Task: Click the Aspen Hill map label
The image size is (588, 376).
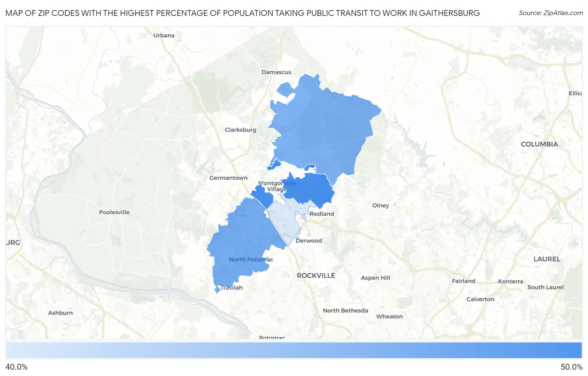Action: coord(376,278)
